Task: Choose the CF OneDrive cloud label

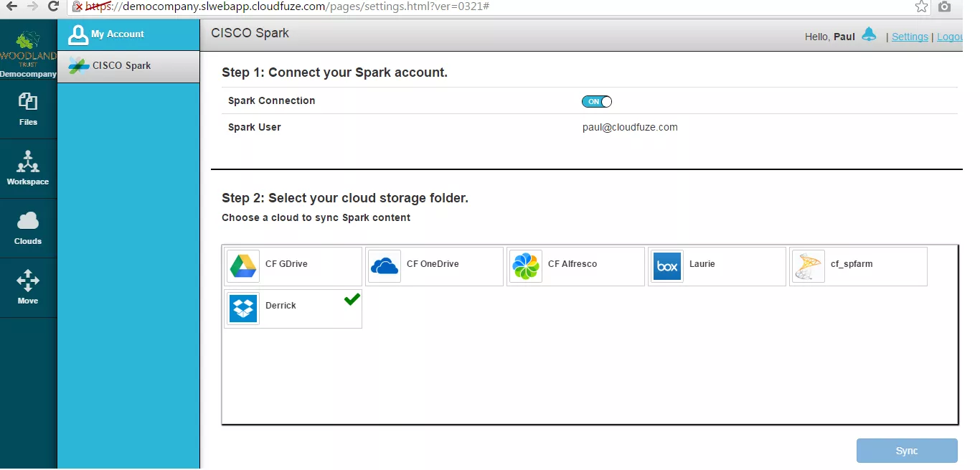Action: click(433, 264)
